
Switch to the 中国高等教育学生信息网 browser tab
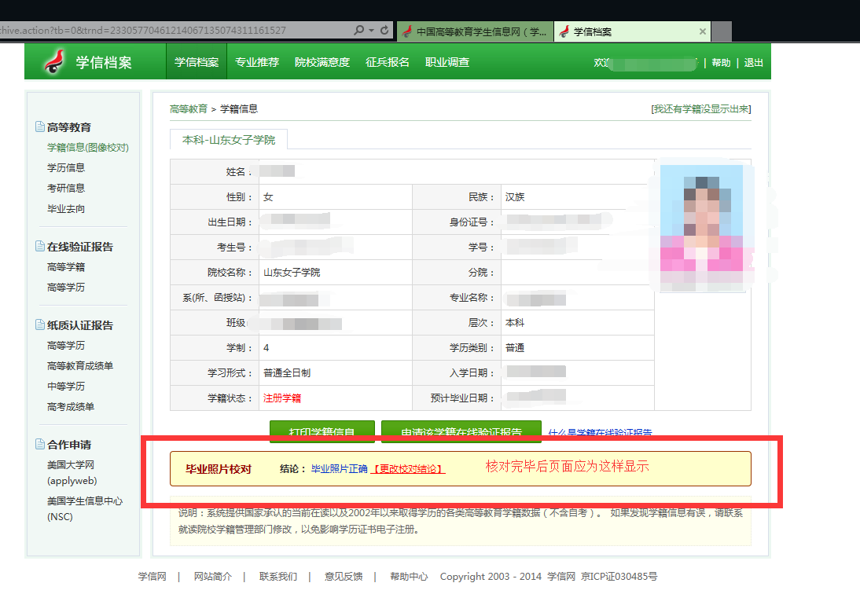(x=475, y=31)
